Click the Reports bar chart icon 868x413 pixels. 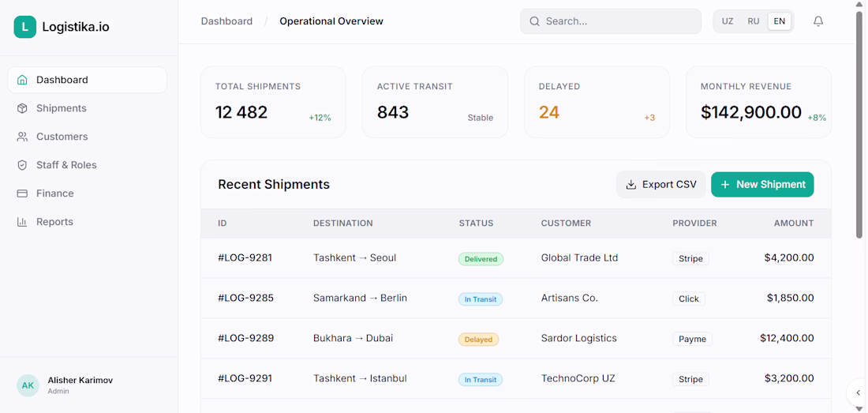click(x=22, y=222)
